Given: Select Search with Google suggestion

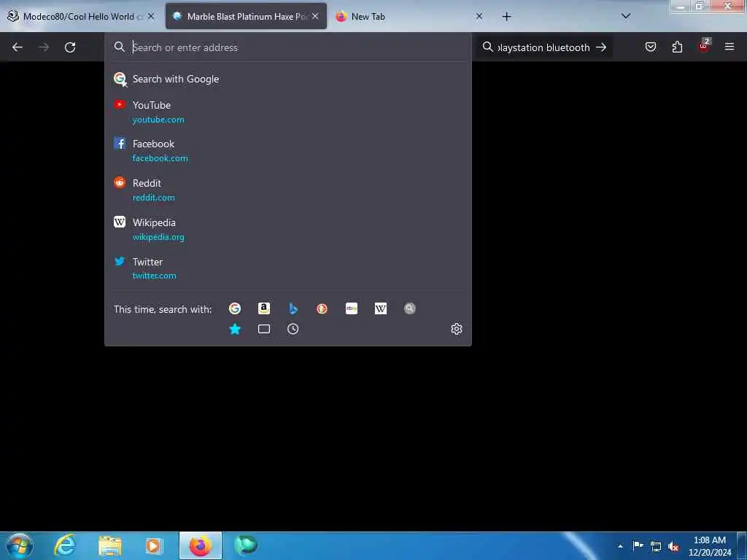Looking at the screenshot, I should point(287,79).
